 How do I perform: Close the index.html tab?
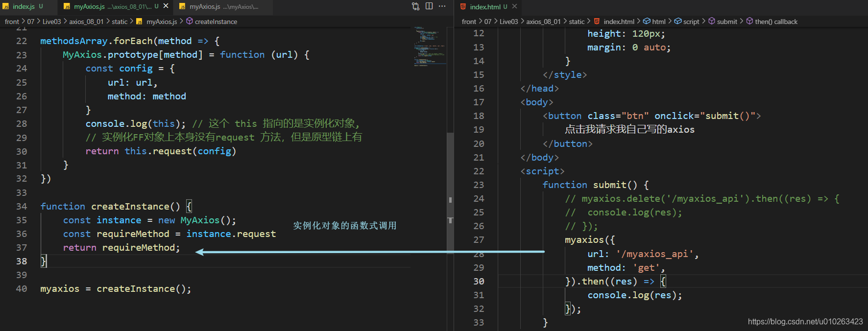point(514,6)
